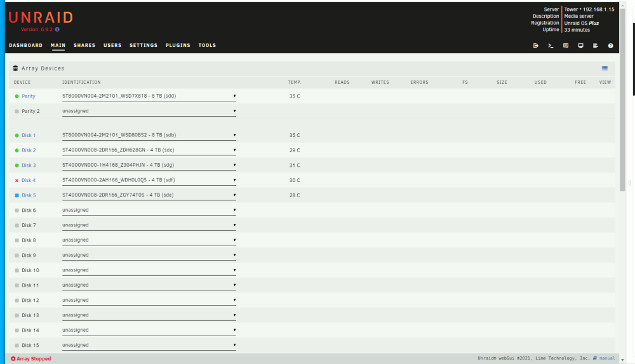Click the manual book icon in footer

point(595,358)
